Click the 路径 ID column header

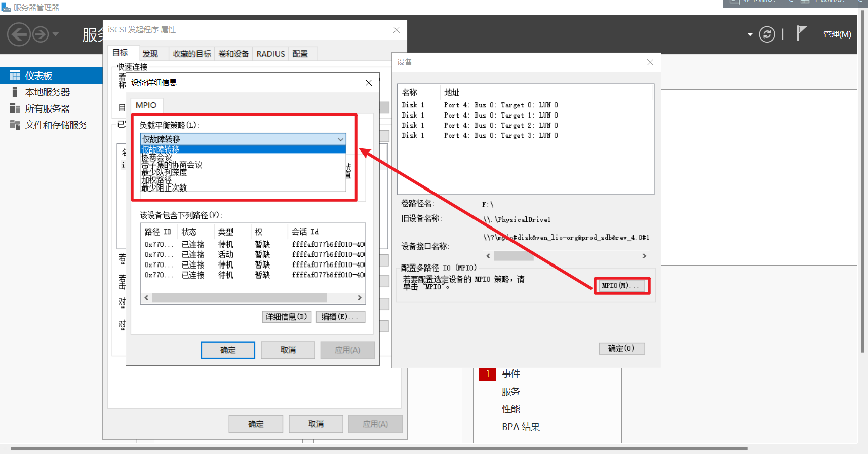coord(159,232)
